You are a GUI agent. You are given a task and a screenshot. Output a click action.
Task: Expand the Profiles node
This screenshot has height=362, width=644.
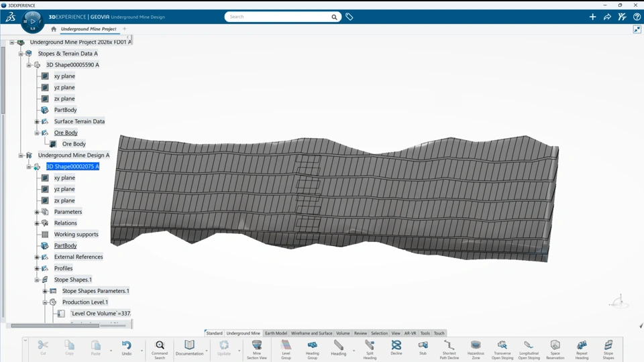(x=37, y=268)
